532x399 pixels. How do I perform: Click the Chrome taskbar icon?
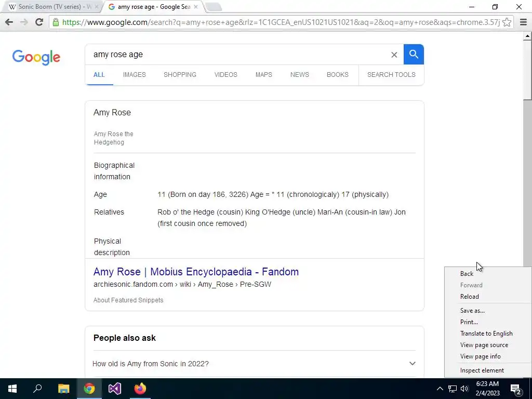click(89, 389)
